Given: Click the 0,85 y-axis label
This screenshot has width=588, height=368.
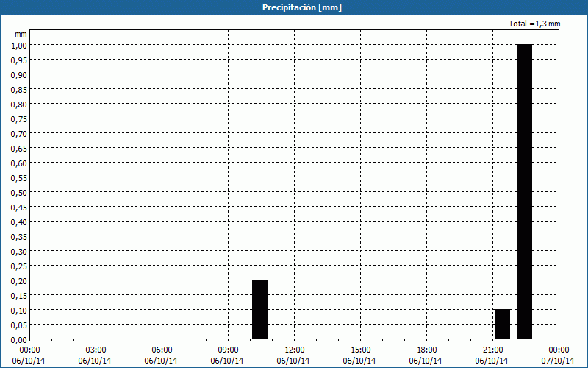Looking at the screenshot, I should (x=19, y=89).
